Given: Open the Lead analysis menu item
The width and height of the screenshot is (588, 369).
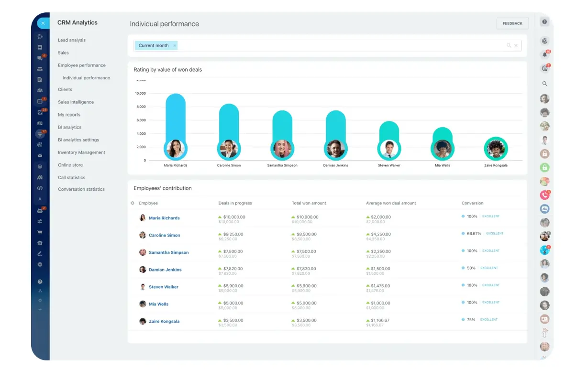Looking at the screenshot, I should click(72, 40).
